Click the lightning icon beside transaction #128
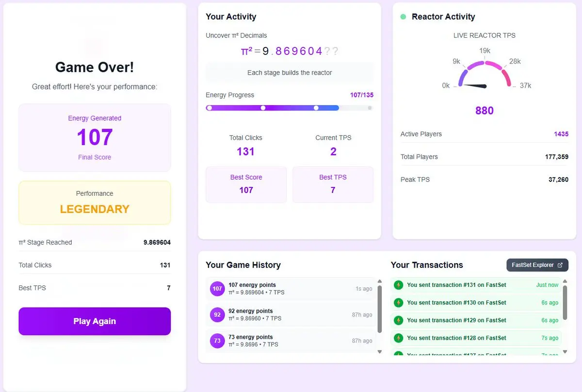This screenshot has width=582, height=392. point(399,338)
